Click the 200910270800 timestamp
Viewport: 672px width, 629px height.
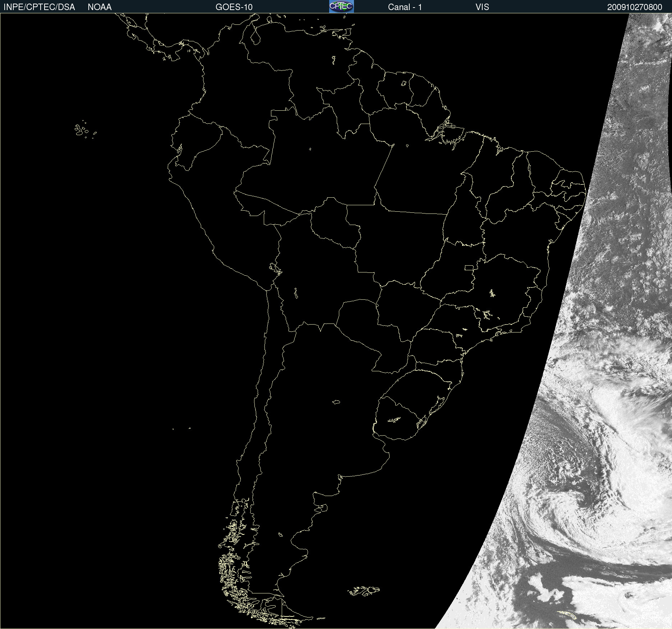[635, 7]
